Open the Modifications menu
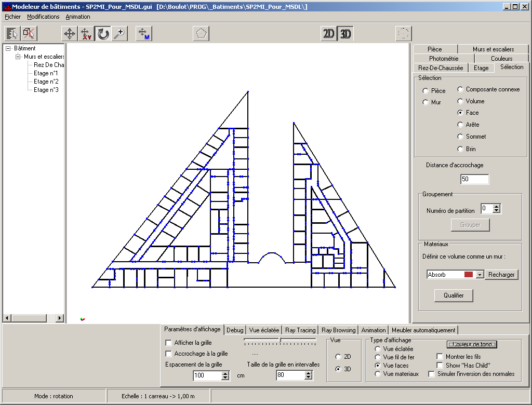The image size is (532, 405). (x=43, y=17)
